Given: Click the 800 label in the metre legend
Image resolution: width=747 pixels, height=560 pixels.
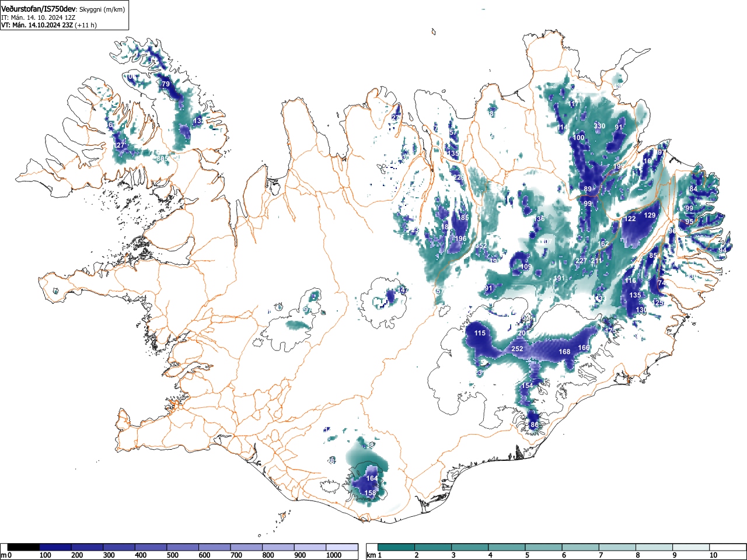Looking at the screenshot, I should pyautogui.click(x=268, y=555).
